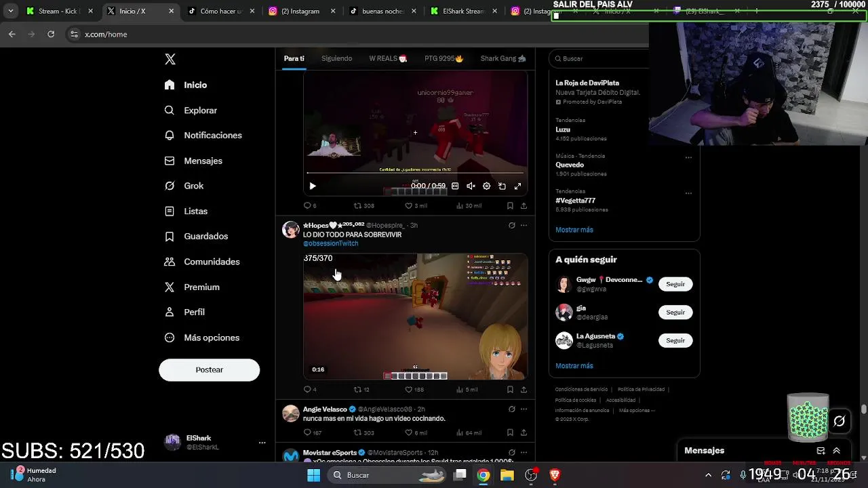Open the Windows Start menu

click(x=313, y=475)
